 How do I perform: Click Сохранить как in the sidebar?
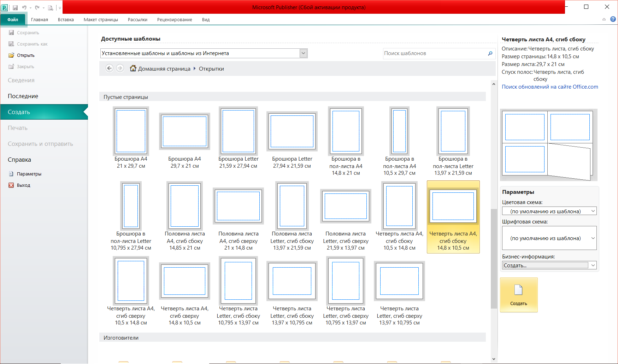click(28, 44)
